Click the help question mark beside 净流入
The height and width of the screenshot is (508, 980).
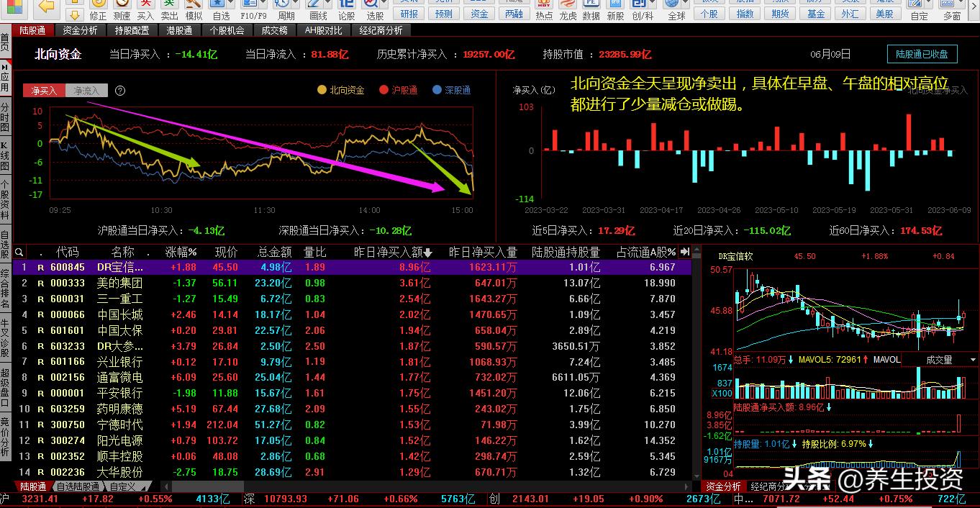[120, 91]
